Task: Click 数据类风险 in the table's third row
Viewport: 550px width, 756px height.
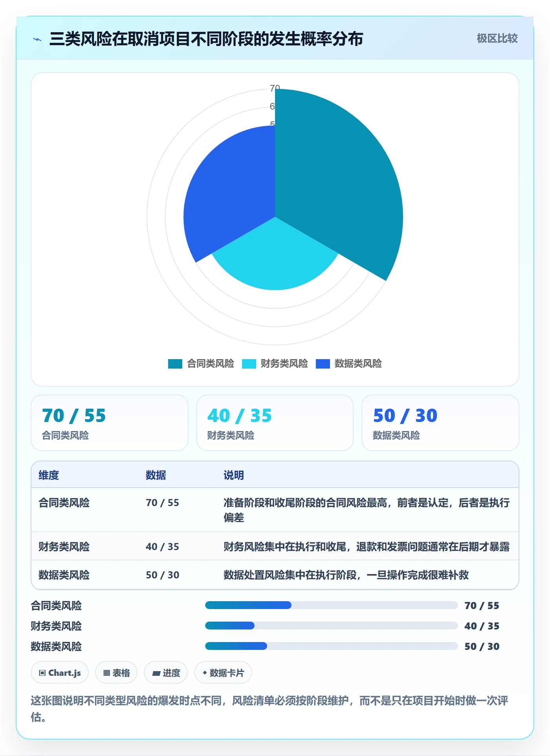Action: click(64, 575)
